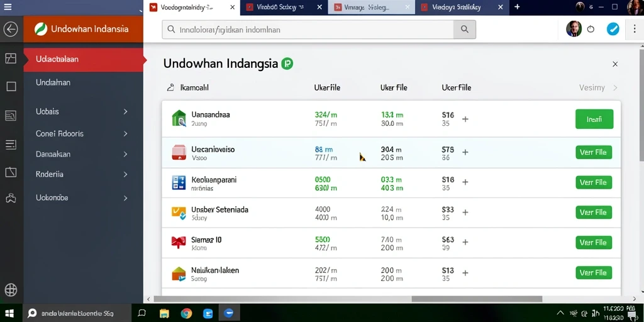Click the plus in the S16 row
The width and height of the screenshot is (644, 322).
(465, 119)
